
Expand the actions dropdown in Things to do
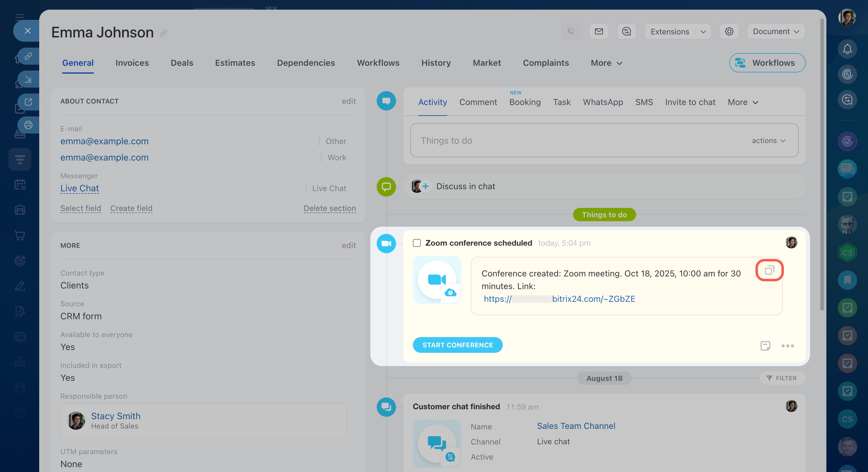pyautogui.click(x=768, y=141)
